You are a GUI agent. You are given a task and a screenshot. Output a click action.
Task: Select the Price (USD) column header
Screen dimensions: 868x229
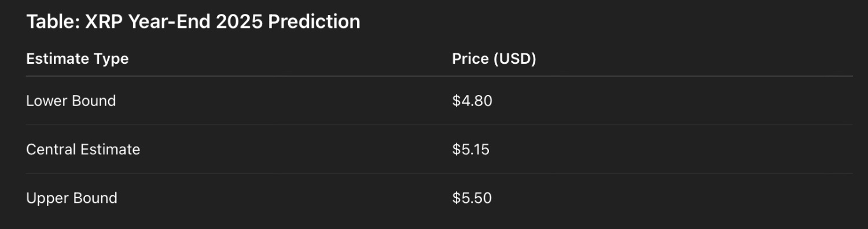click(x=494, y=59)
